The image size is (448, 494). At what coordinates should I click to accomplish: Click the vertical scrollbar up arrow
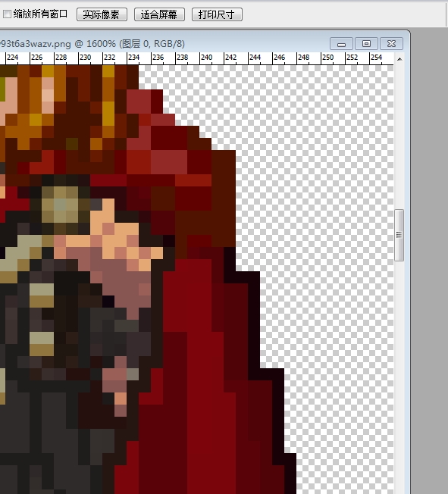[399, 59]
